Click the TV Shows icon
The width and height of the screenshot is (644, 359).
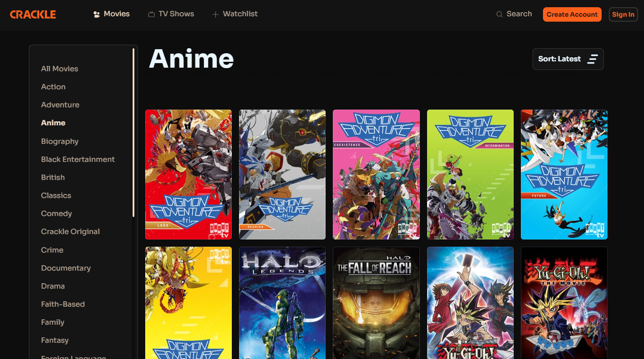152,14
